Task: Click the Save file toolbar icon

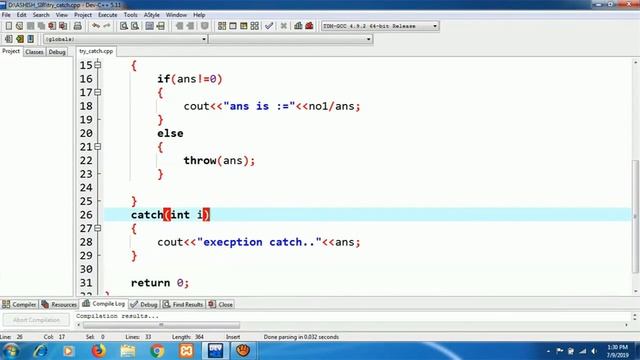Action: click(30, 26)
